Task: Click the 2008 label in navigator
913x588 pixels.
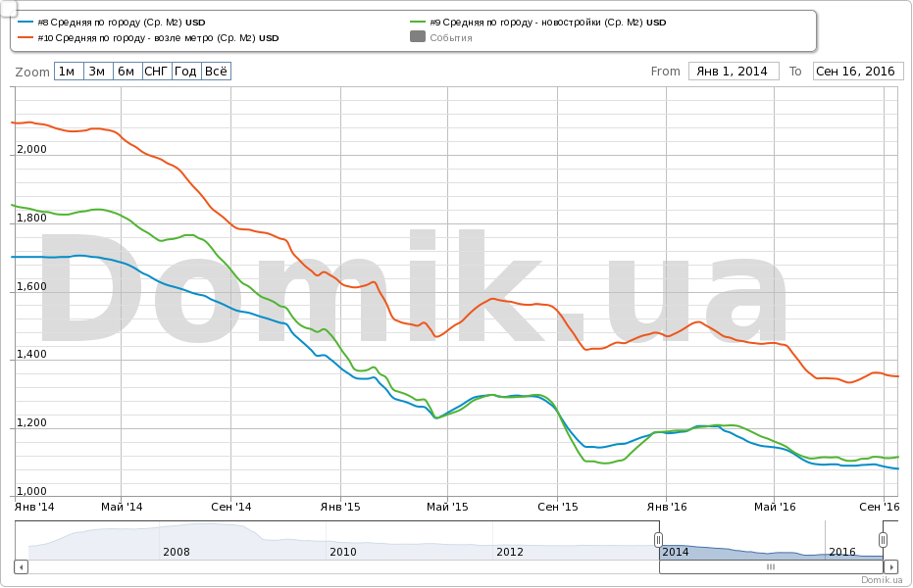Action: 177,552
